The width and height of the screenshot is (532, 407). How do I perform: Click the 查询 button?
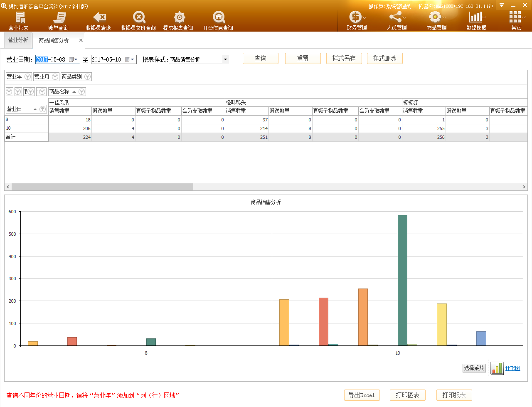[x=260, y=59]
